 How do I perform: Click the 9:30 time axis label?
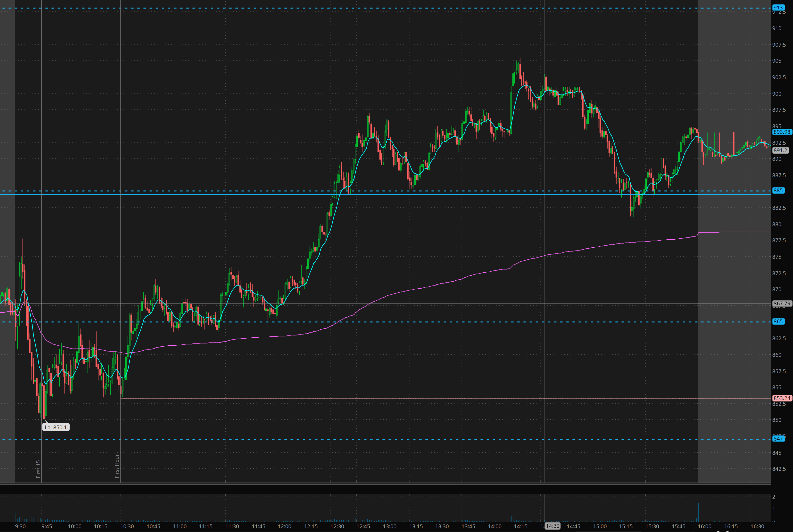pyautogui.click(x=20, y=526)
